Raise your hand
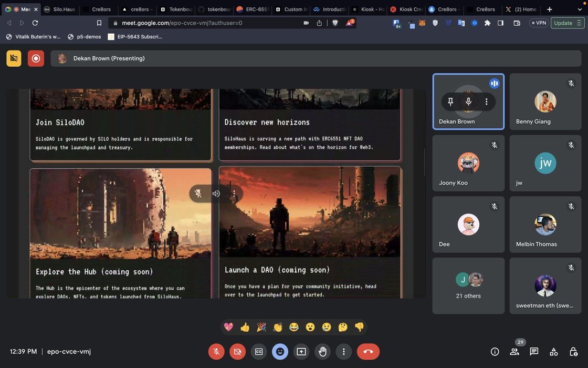588x368 pixels. (322, 352)
